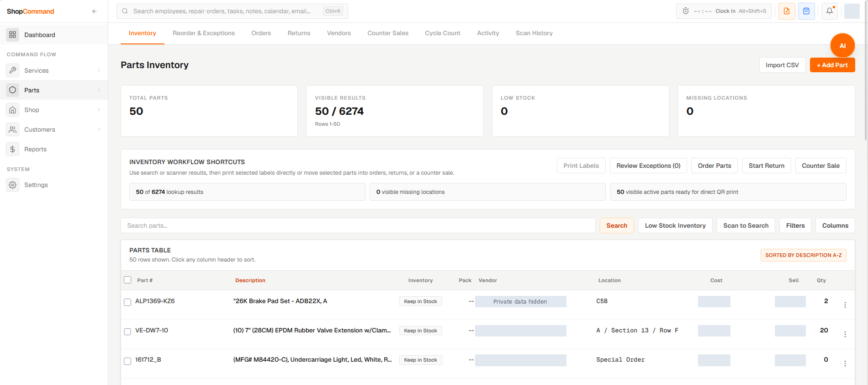
Task: Open row menu for VE-DW7-10
Action: click(x=845, y=334)
